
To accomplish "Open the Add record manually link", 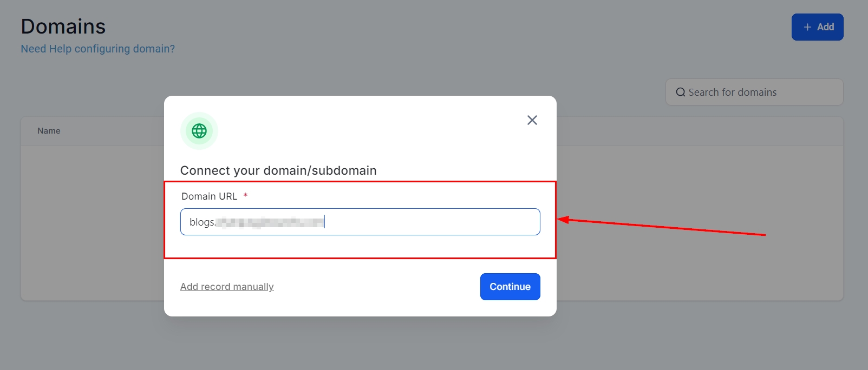I will coord(227,287).
